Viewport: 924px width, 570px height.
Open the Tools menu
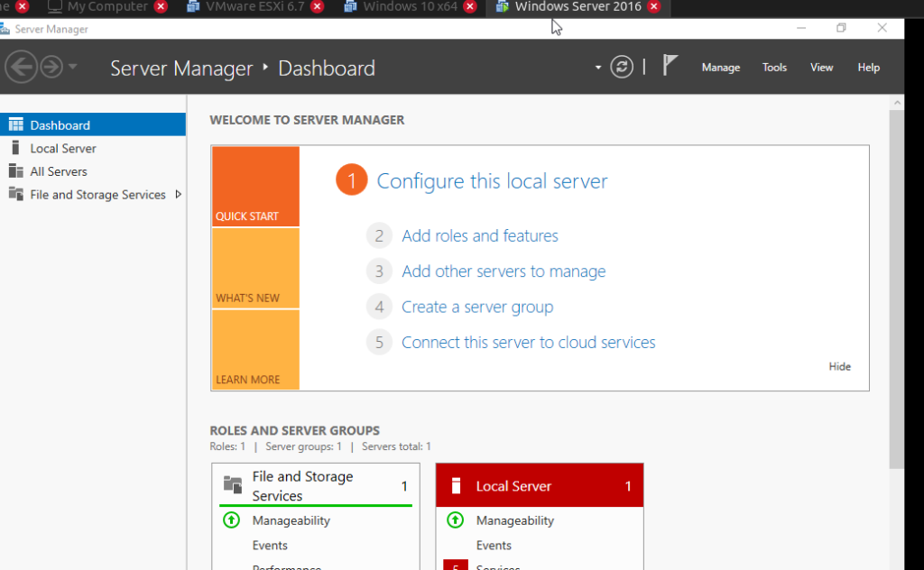(x=774, y=68)
